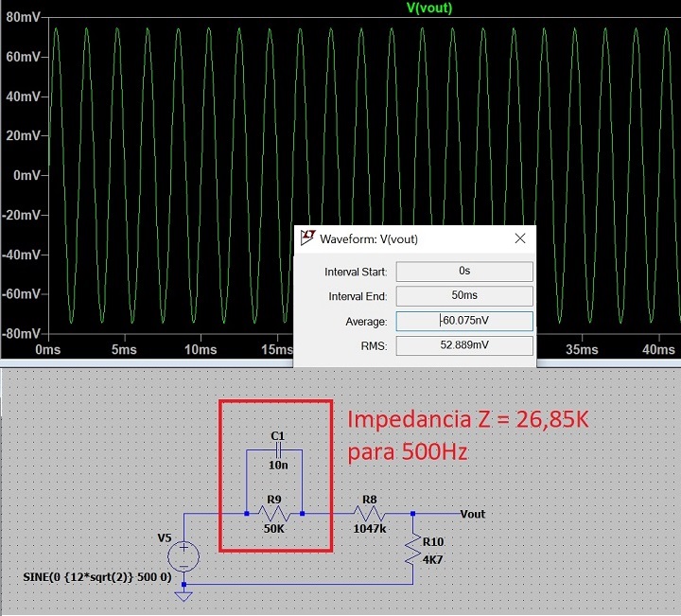The image size is (681, 616).
Task: Click the R10 component name label
Action: click(x=433, y=541)
